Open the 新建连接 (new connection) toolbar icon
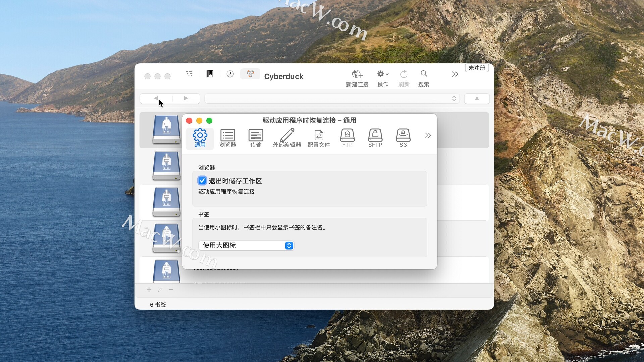Viewport: 644px width, 362px height. (357, 74)
